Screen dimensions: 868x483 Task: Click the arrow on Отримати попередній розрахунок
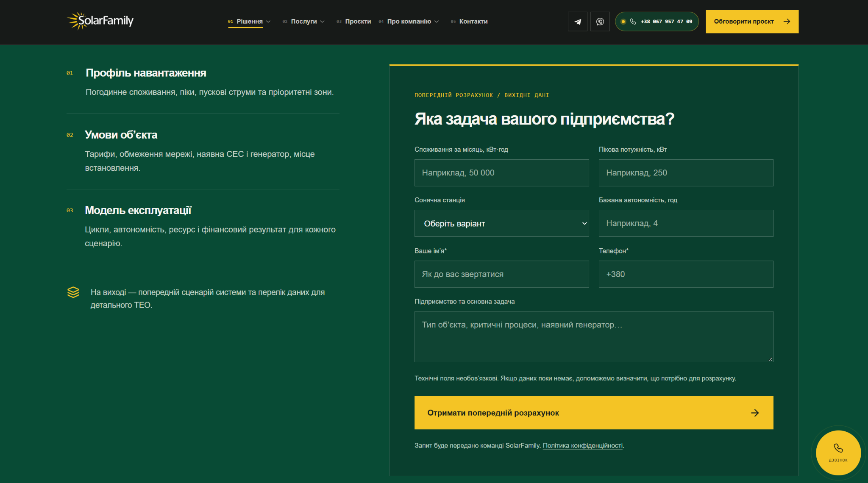pyautogui.click(x=755, y=413)
